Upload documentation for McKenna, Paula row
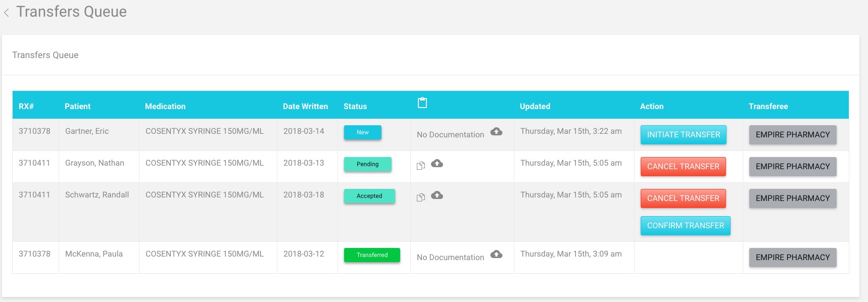Viewport: 868px width, 302px height. coord(497,255)
